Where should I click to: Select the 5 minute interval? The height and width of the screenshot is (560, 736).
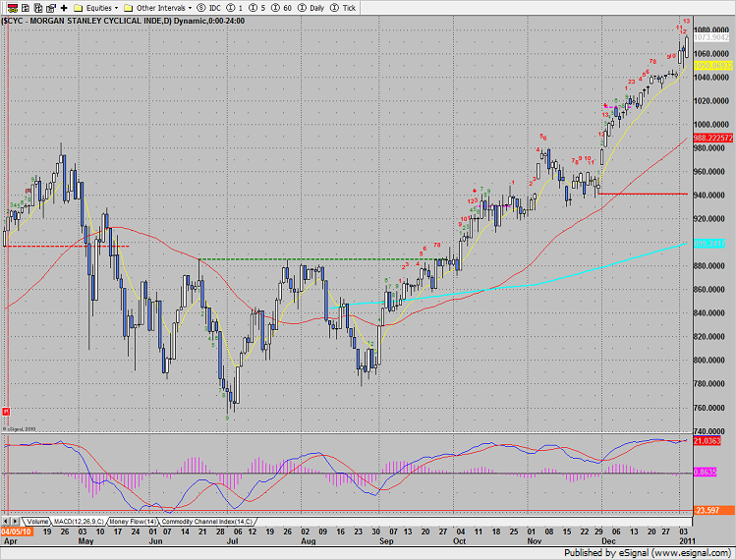tap(257, 8)
